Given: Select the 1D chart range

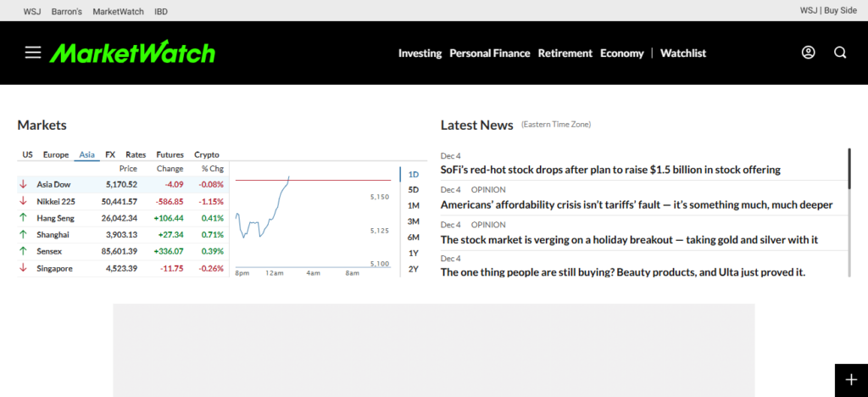Looking at the screenshot, I should click(x=413, y=175).
